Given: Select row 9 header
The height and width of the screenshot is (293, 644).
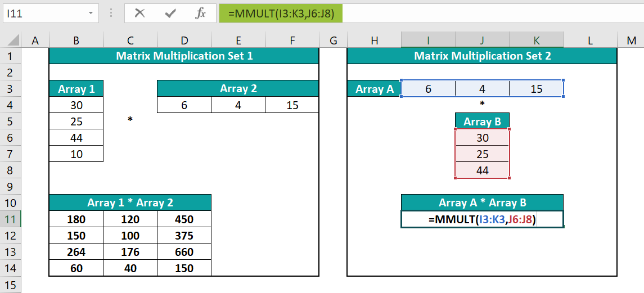Looking at the screenshot, I should 10,187.
